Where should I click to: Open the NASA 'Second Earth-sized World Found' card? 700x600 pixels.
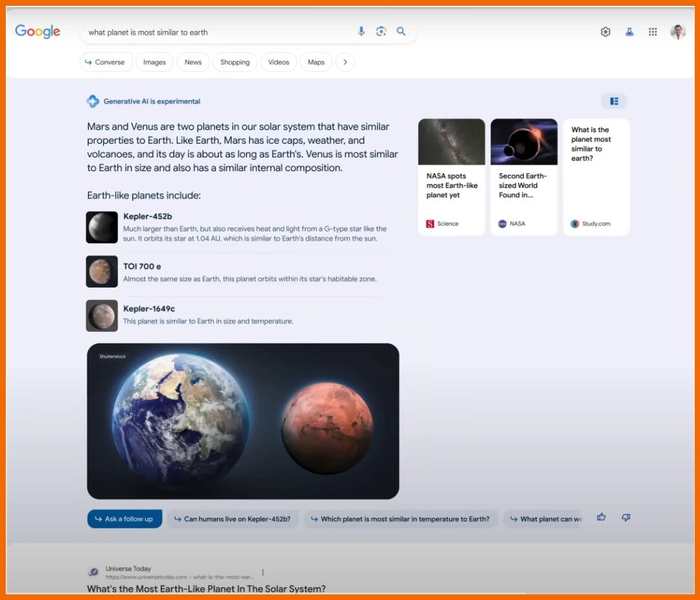click(524, 175)
